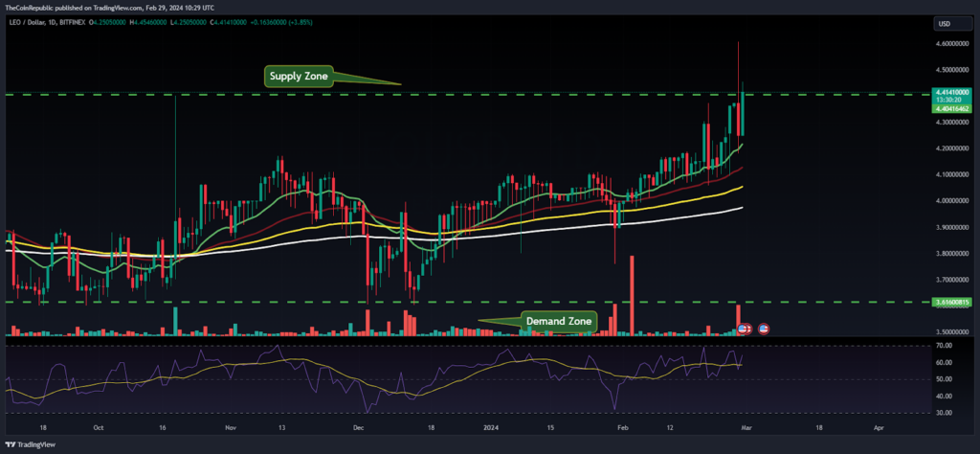Click the high value H4.45460000 in the header
This screenshot has height=454, width=980.
click(150, 22)
